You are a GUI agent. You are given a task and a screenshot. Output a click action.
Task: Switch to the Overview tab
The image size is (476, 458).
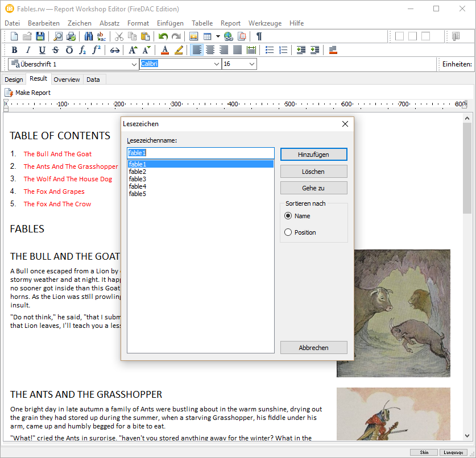pyautogui.click(x=67, y=80)
